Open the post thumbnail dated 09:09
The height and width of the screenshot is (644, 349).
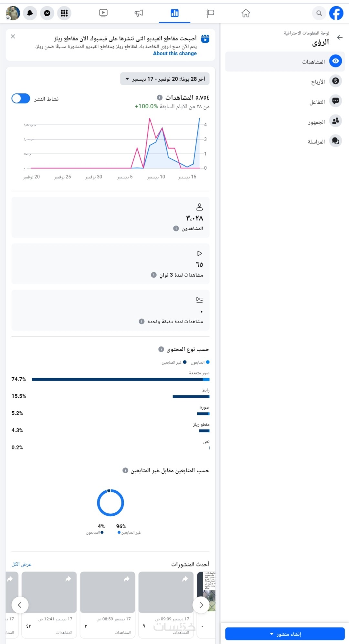click(x=166, y=592)
